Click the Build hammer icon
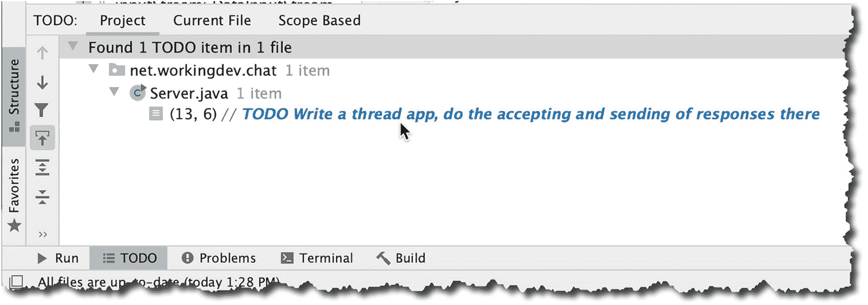The height and width of the screenshot is (305, 868). [383, 258]
